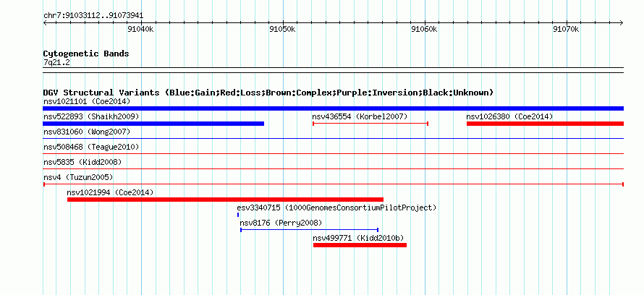Click the nsv499771 (Kidd2010b) label
The image size is (644, 295).
359,238
